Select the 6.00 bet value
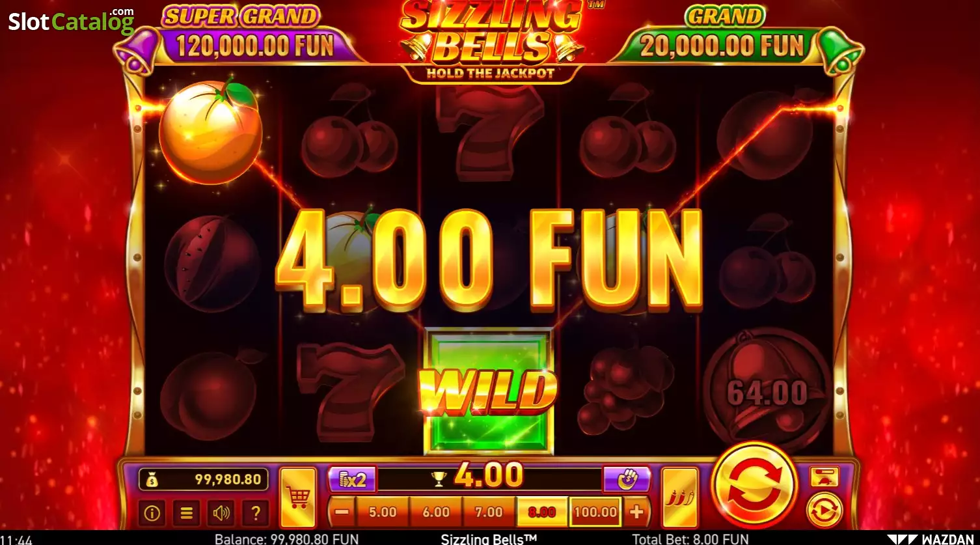The image size is (980, 545). coord(436,512)
